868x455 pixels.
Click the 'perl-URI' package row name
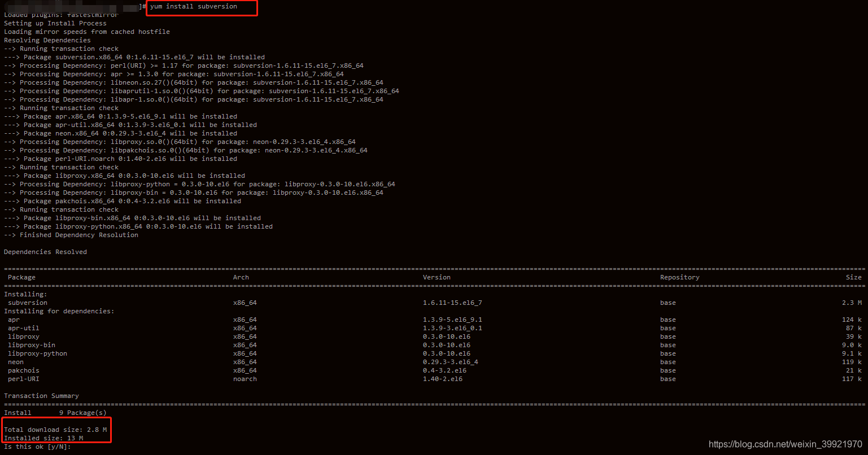point(24,379)
